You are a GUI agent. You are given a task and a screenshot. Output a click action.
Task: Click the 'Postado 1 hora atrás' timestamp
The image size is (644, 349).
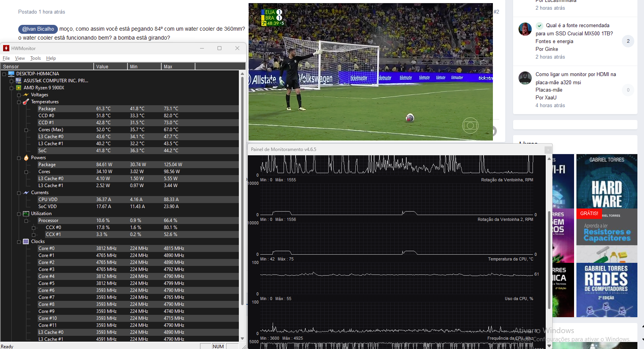[42, 12]
